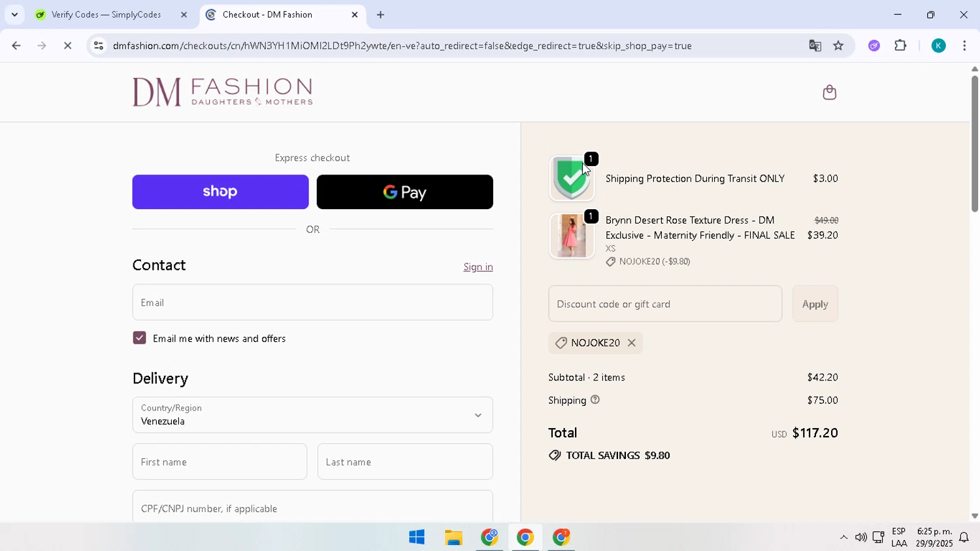
Task: Close the Verify Codes tab
Action: coord(184,14)
